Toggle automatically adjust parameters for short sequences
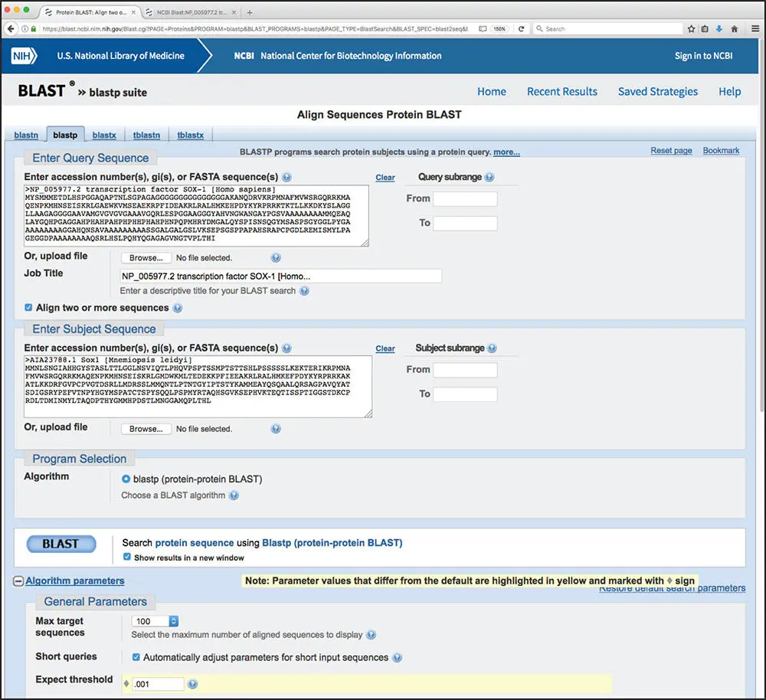The width and height of the screenshot is (766, 700). [136, 657]
